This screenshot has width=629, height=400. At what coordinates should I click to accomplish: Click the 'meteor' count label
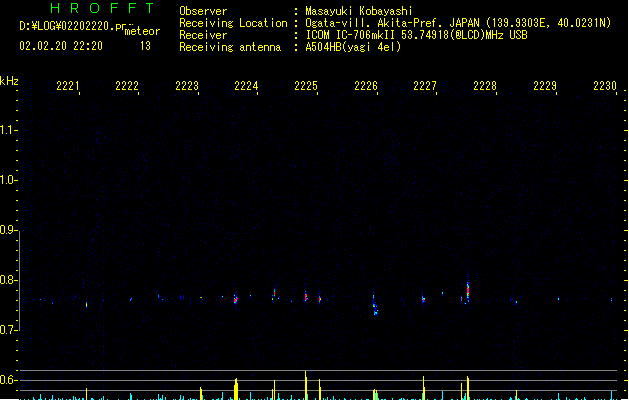[x=142, y=31]
